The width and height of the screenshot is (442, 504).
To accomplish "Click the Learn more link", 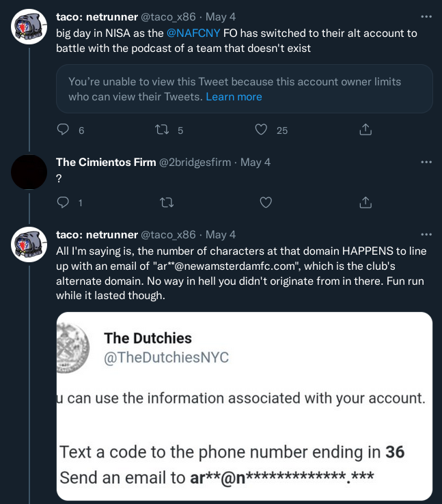I will 234,97.
